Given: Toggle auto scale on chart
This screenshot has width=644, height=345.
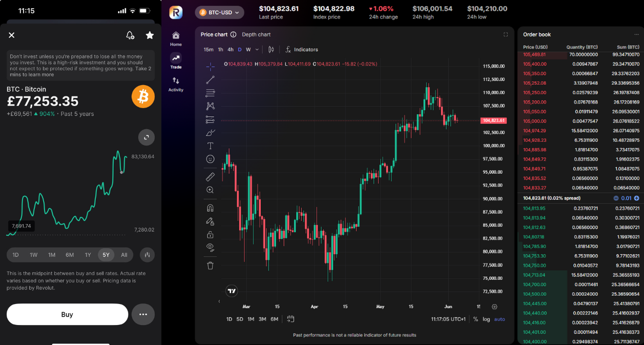Looking at the screenshot, I should (x=500, y=319).
